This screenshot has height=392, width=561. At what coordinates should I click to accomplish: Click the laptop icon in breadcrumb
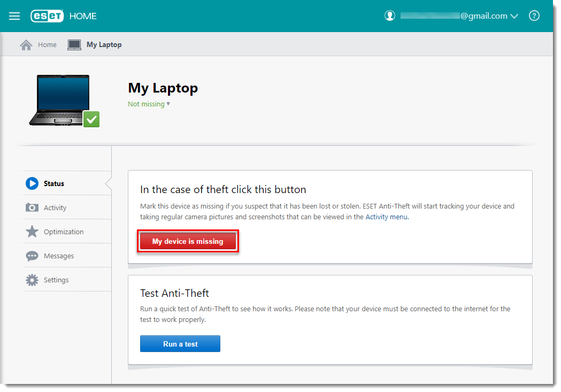(x=74, y=45)
